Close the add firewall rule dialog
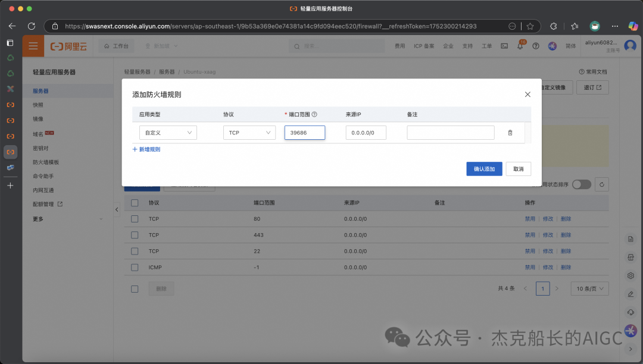The width and height of the screenshot is (643, 364). (527, 95)
